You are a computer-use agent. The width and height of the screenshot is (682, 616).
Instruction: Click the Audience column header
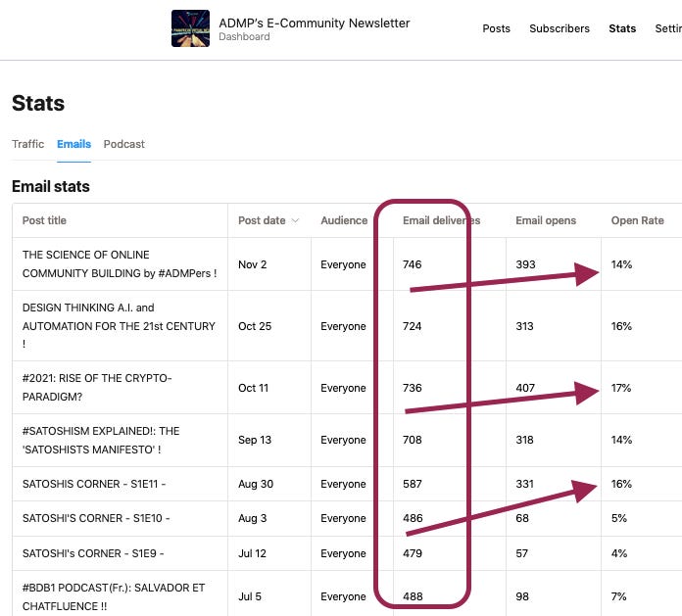(x=344, y=220)
